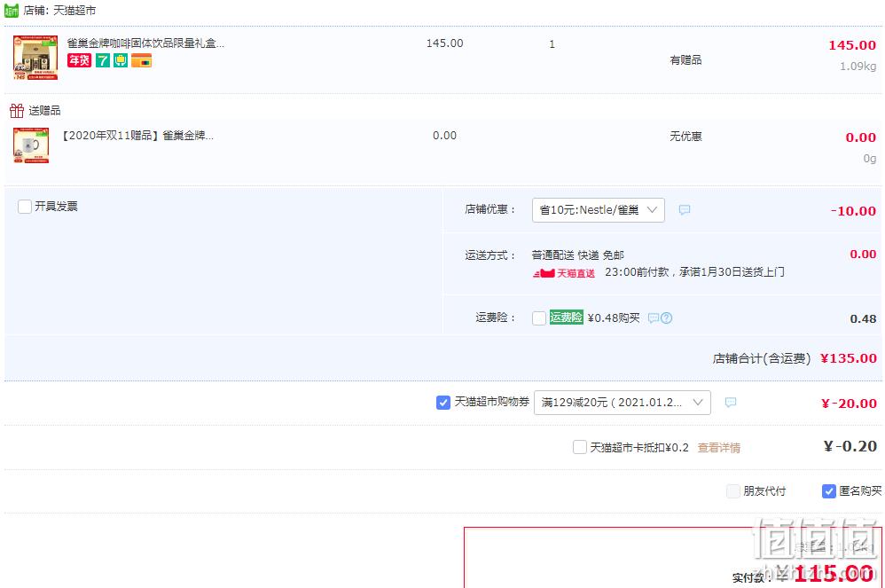Click the green 7-day return badge
Screen dimensions: 885x588
(x=102, y=59)
